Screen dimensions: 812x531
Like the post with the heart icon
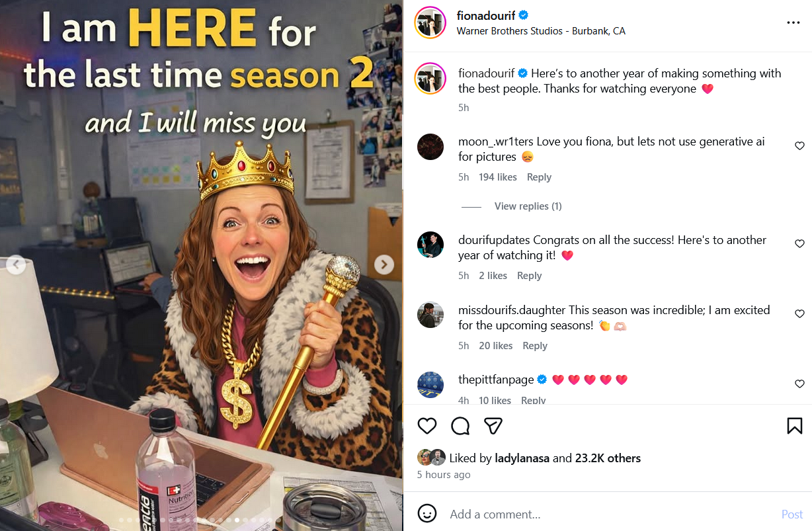427,426
